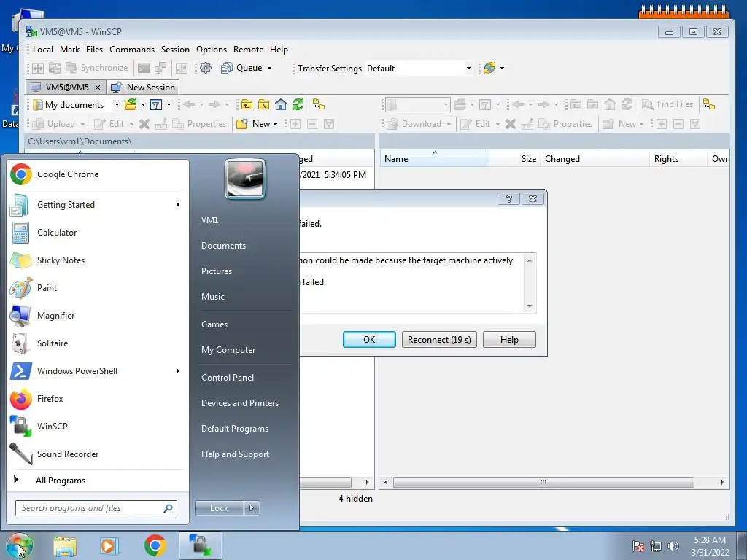Launch Firefox from the Start menu
The height and width of the screenshot is (560, 747).
[98, 399]
